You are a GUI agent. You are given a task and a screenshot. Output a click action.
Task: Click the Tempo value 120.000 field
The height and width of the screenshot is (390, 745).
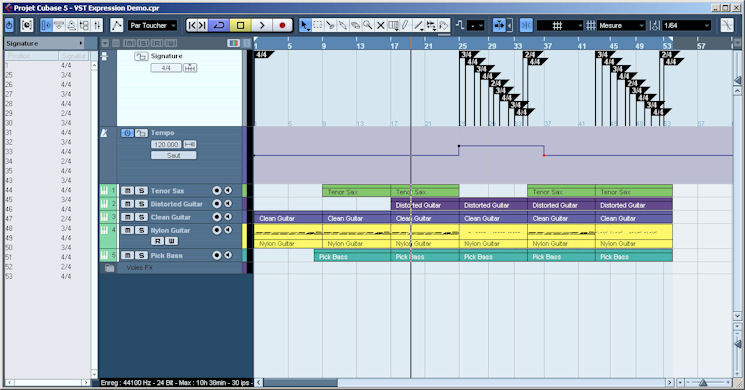coord(166,144)
